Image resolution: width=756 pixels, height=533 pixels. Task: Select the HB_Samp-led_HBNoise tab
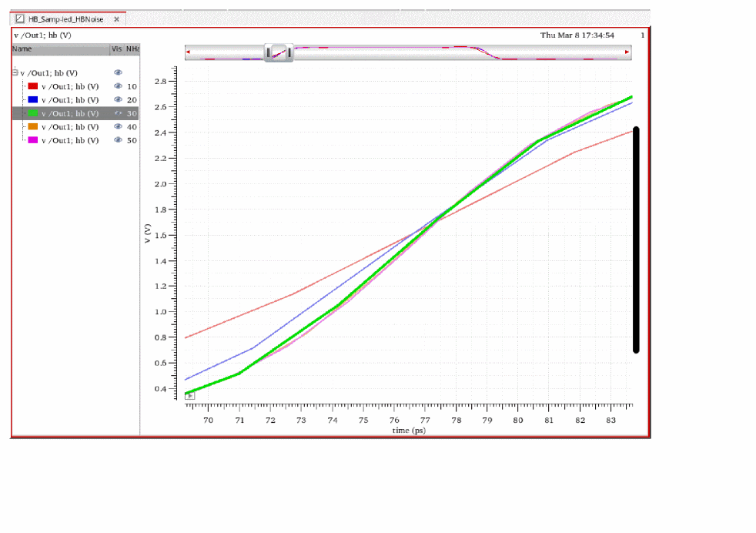click(x=68, y=19)
